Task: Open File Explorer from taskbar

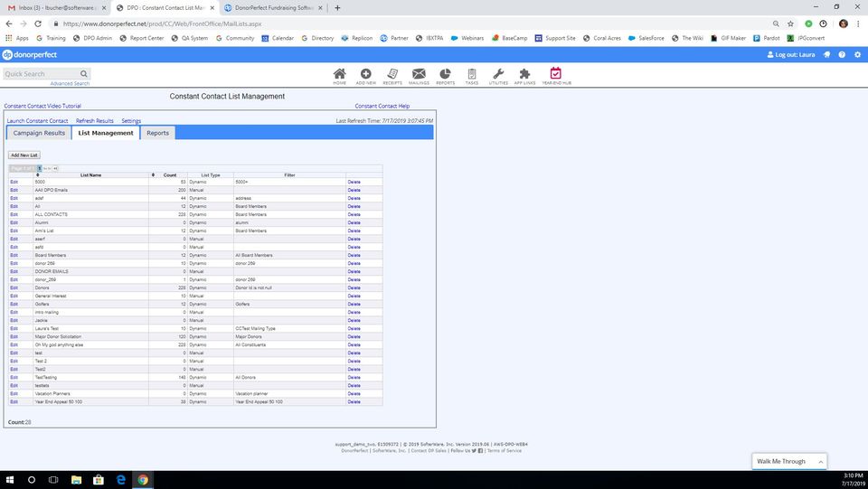Action: coord(76,480)
